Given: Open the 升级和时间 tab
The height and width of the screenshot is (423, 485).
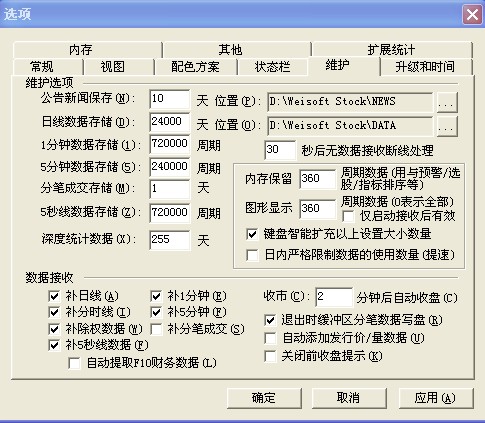Looking at the screenshot, I should [x=426, y=67].
